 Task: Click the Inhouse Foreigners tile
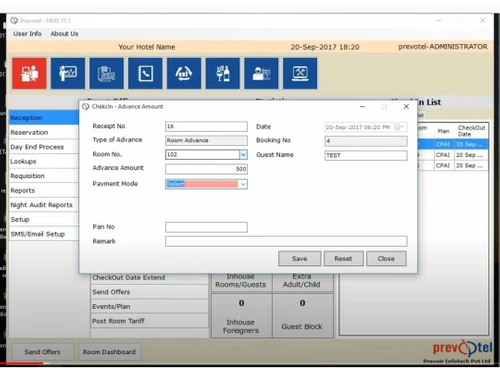click(241, 316)
